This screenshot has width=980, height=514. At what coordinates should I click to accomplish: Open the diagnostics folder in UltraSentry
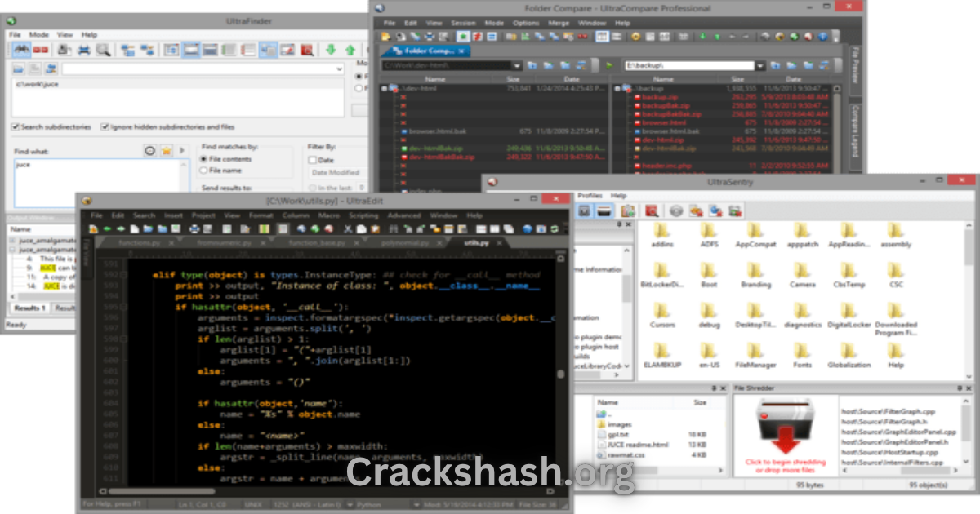coord(802,316)
